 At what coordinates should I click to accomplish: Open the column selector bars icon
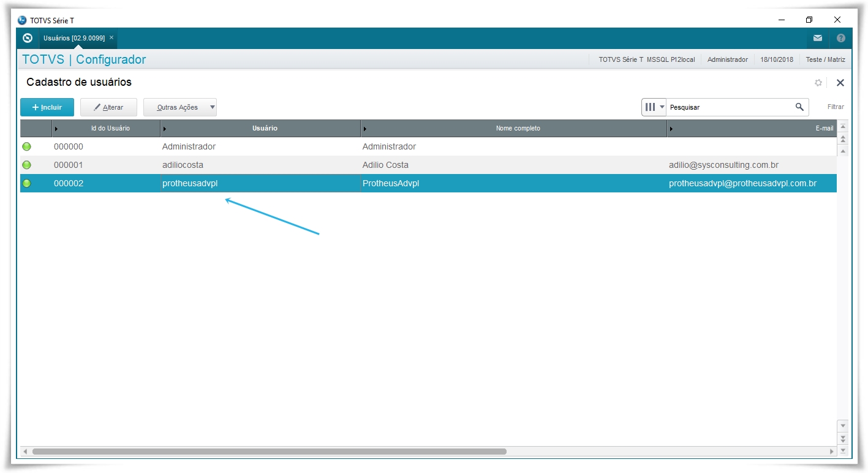pos(654,107)
